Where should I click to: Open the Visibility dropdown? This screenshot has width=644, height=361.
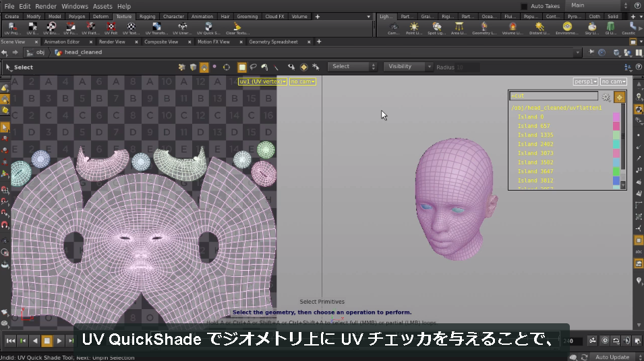(407, 67)
